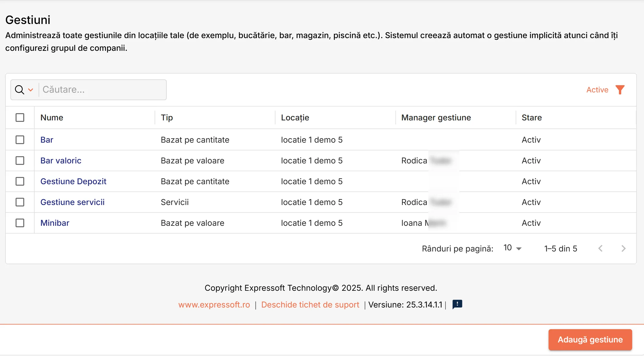Screen dimensions: 644x356
Task: Click the Gestiuni page heading
Action: [x=28, y=20]
